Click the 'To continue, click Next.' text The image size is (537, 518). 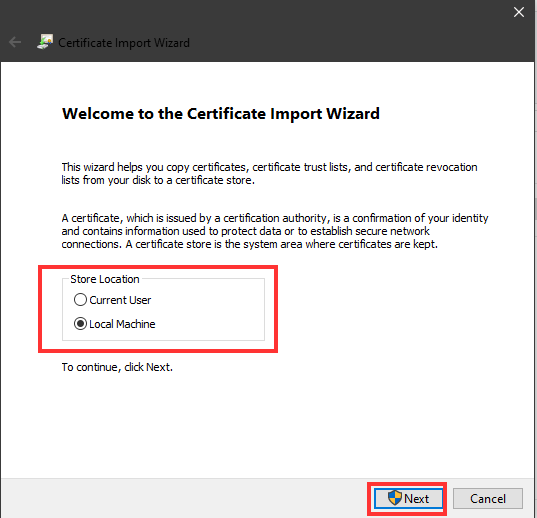click(117, 367)
